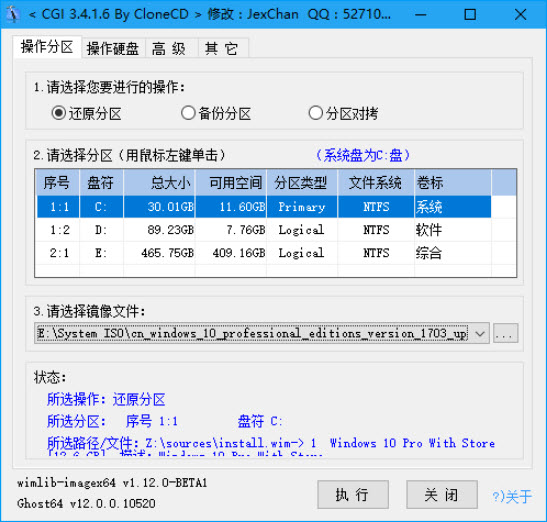
Task: Click the 执 行 button
Action: (353, 494)
